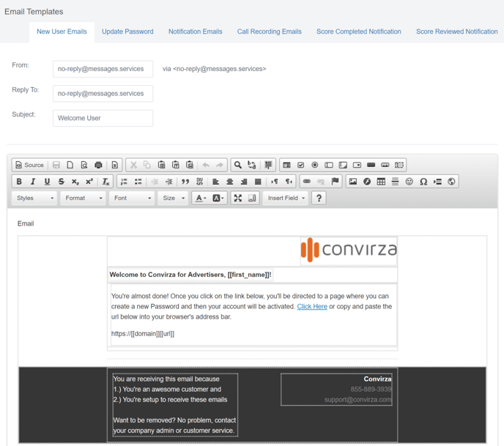Insert Horizontal Line icon

click(396, 182)
